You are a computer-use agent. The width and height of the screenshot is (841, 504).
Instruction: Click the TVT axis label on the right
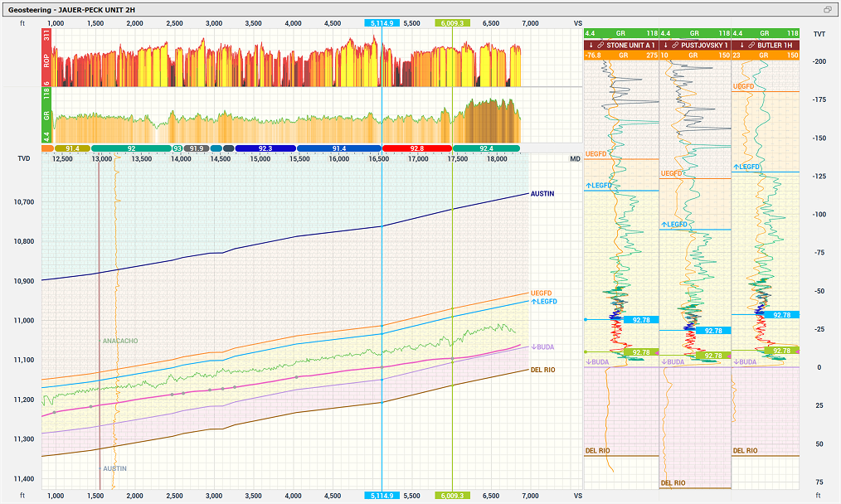pyautogui.click(x=819, y=34)
